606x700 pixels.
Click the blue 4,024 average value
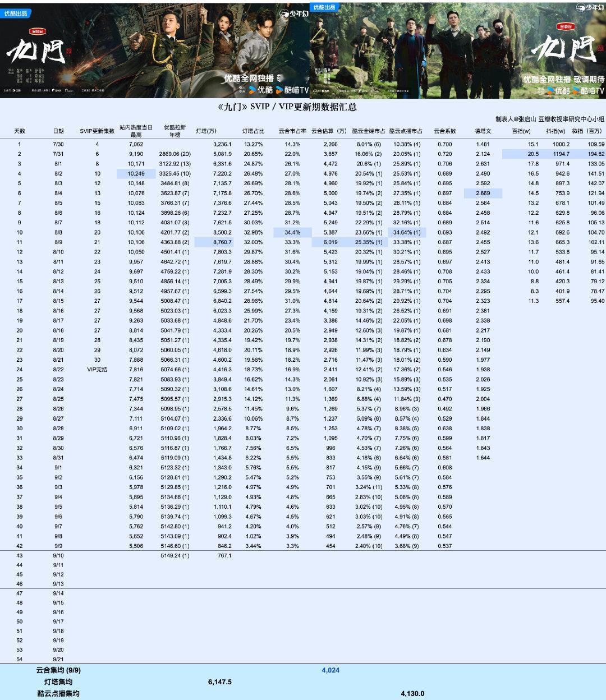click(x=330, y=670)
